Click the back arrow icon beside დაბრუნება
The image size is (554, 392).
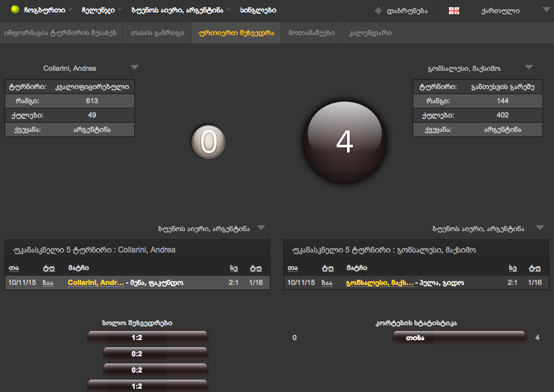pyautogui.click(x=378, y=10)
